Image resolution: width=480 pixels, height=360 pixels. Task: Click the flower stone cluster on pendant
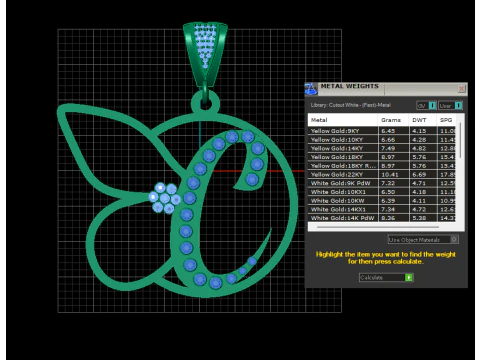tap(164, 198)
